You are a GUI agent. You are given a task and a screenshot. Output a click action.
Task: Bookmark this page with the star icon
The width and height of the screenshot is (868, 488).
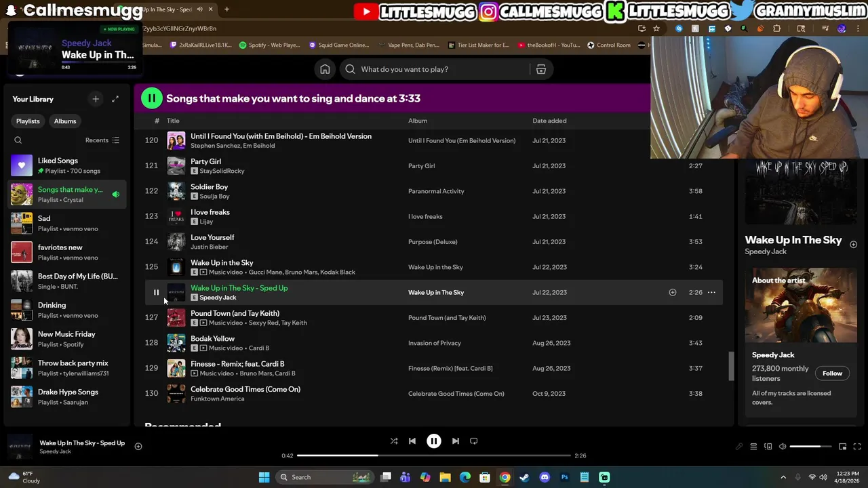coord(656,28)
